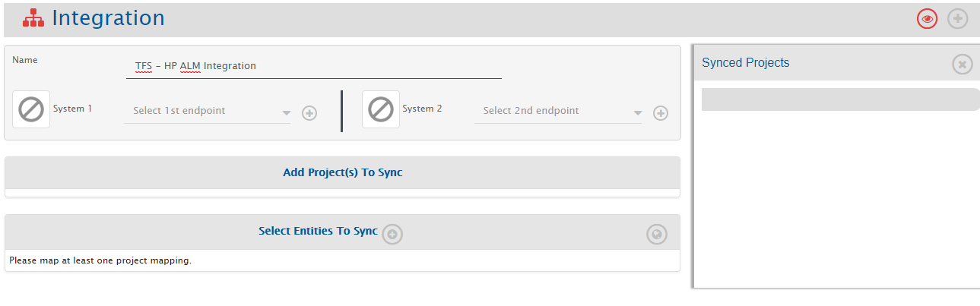
Task: Click the Add Project(s) To Sync header
Action: pyautogui.click(x=342, y=172)
